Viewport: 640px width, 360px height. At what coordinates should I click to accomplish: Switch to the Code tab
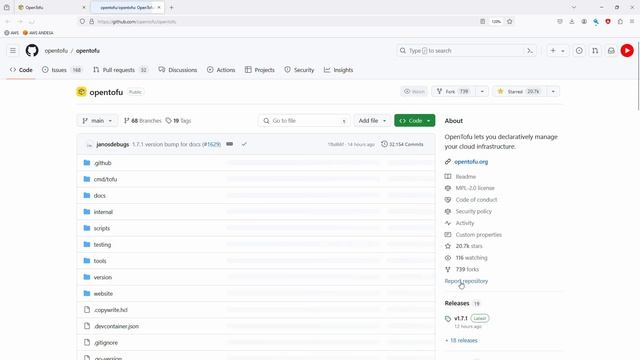coord(21,70)
